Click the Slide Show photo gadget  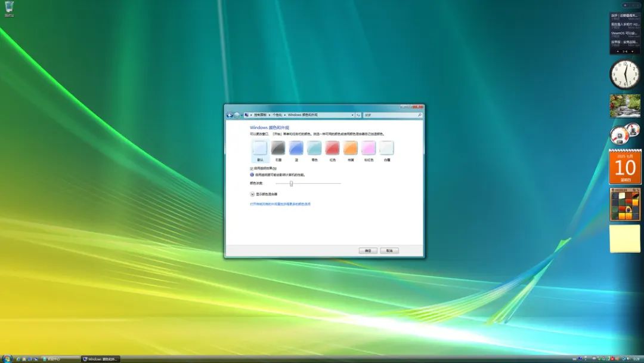pos(625,106)
